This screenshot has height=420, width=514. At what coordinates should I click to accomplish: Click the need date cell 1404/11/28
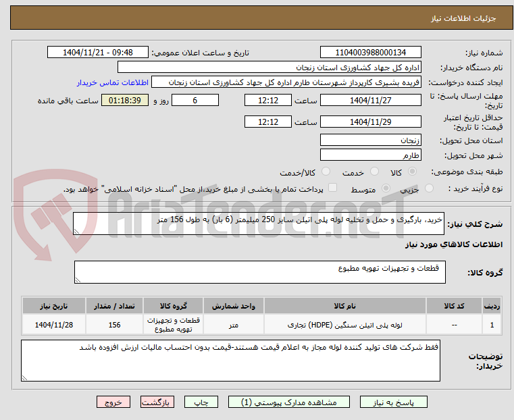54,325
